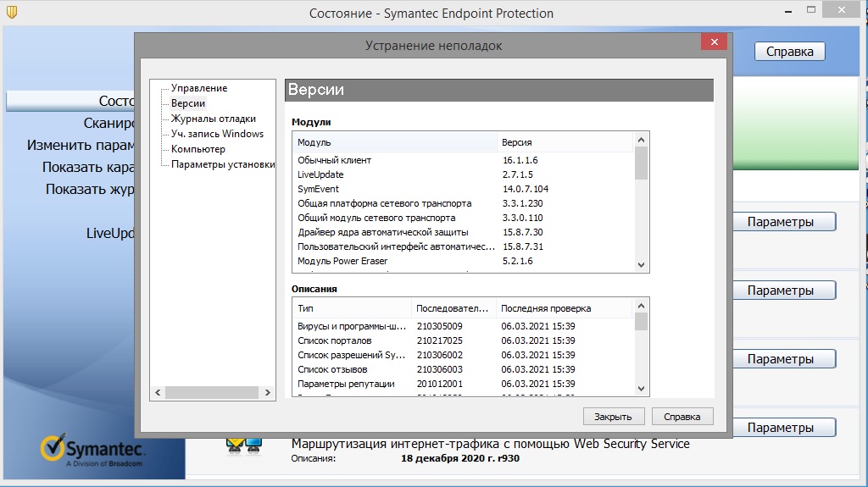
Task: Open Сканирование in the main window sidebar
Action: tap(108, 123)
